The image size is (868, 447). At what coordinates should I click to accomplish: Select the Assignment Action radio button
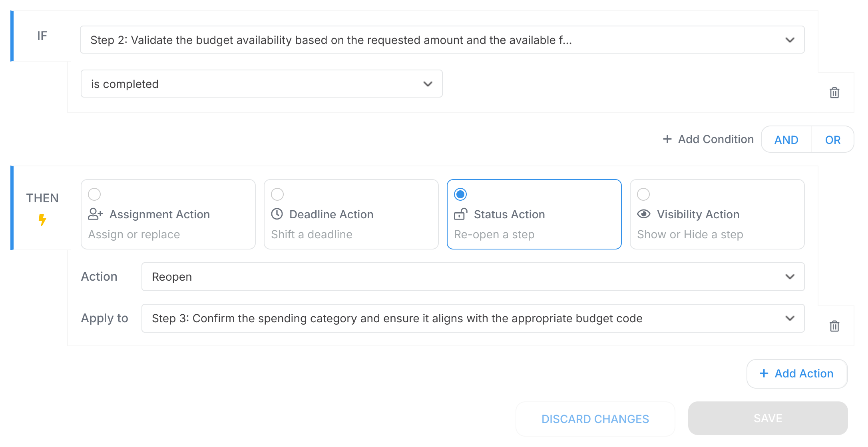tap(94, 194)
